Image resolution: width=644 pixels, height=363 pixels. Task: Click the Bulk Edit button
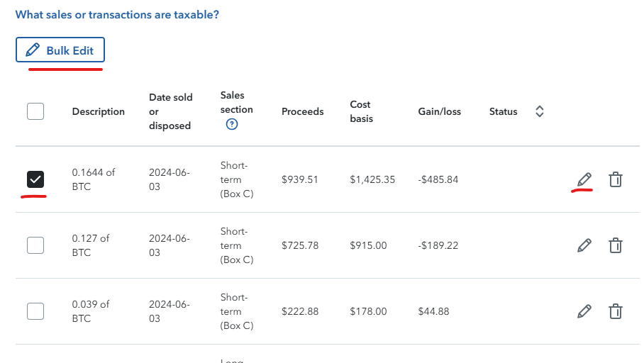pyautogui.click(x=60, y=50)
